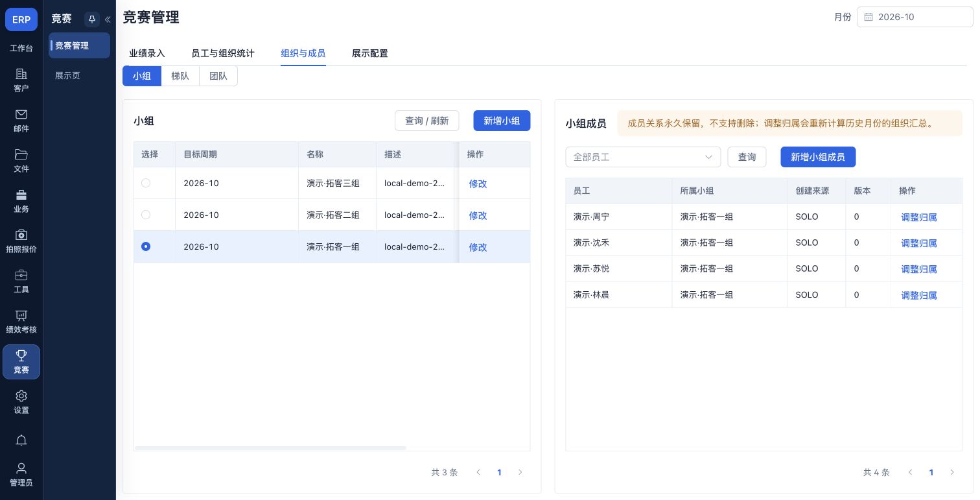The width and height of the screenshot is (980, 500).
Task: Open the 工具 toolbox icon
Action: tap(21, 275)
